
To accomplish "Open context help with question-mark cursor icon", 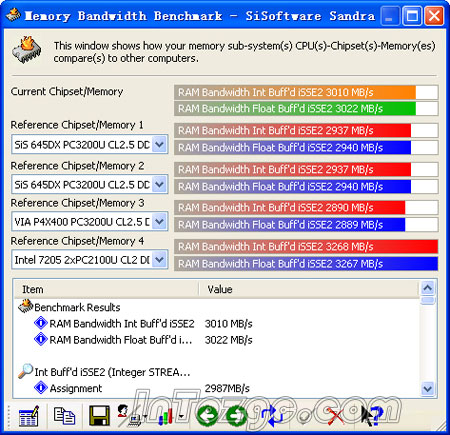I will point(372,416).
